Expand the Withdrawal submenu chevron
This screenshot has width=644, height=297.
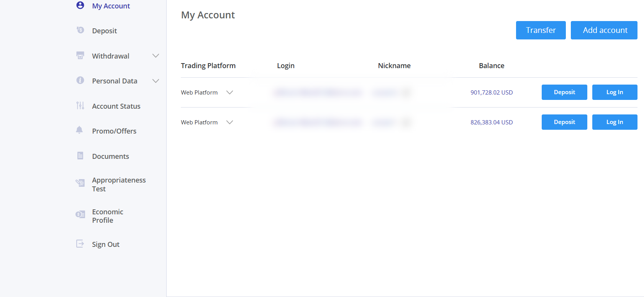coord(156,56)
